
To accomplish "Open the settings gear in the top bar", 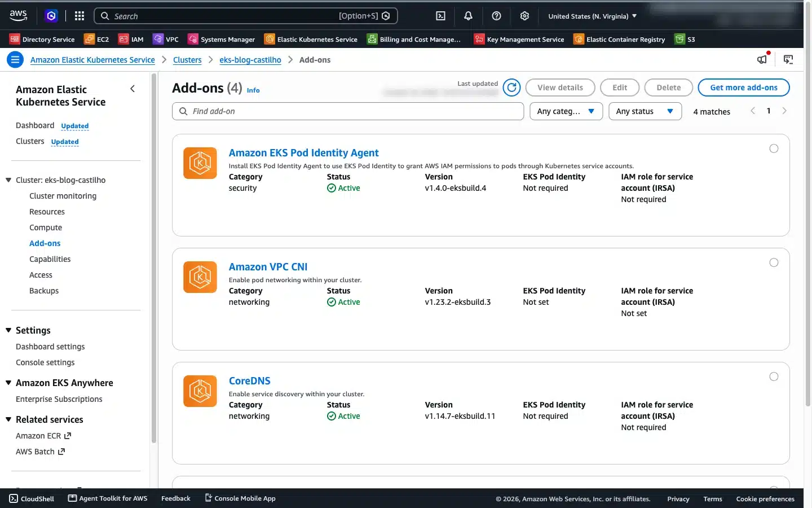I will [x=524, y=16].
